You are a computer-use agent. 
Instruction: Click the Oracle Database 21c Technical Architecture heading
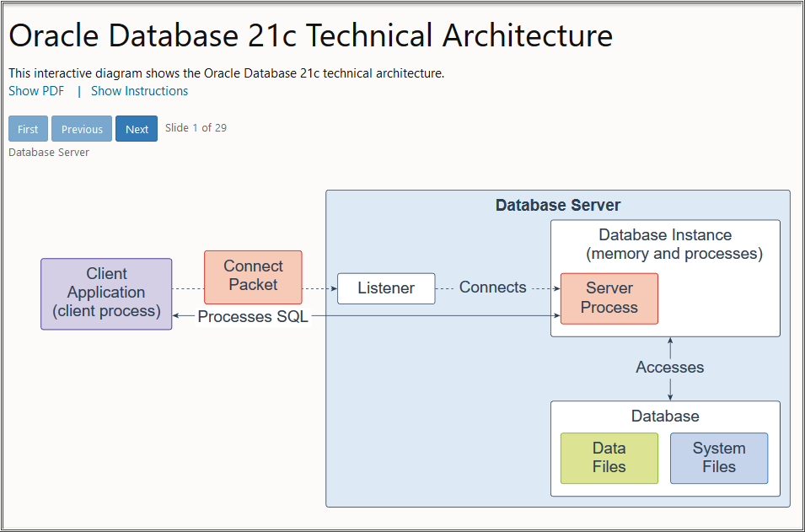point(311,36)
